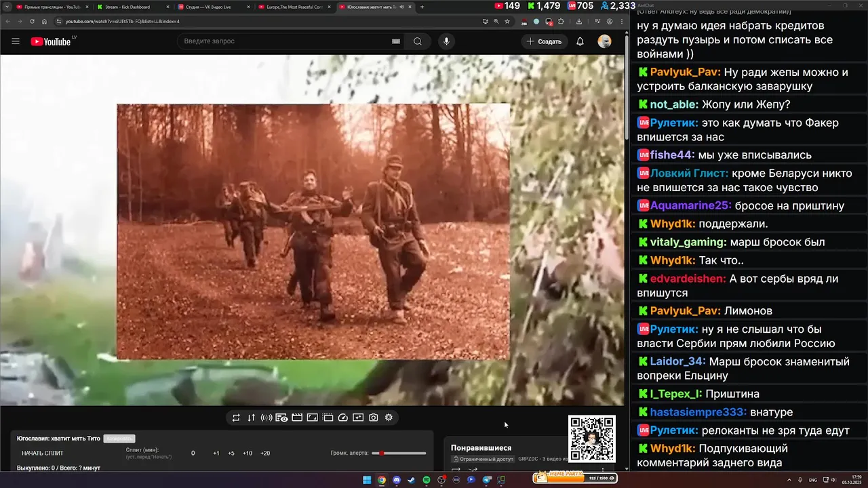Image resolution: width=868 pixels, height=488 pixels.
Task: Go to the YouTube home logo
Action: (51, 41)
